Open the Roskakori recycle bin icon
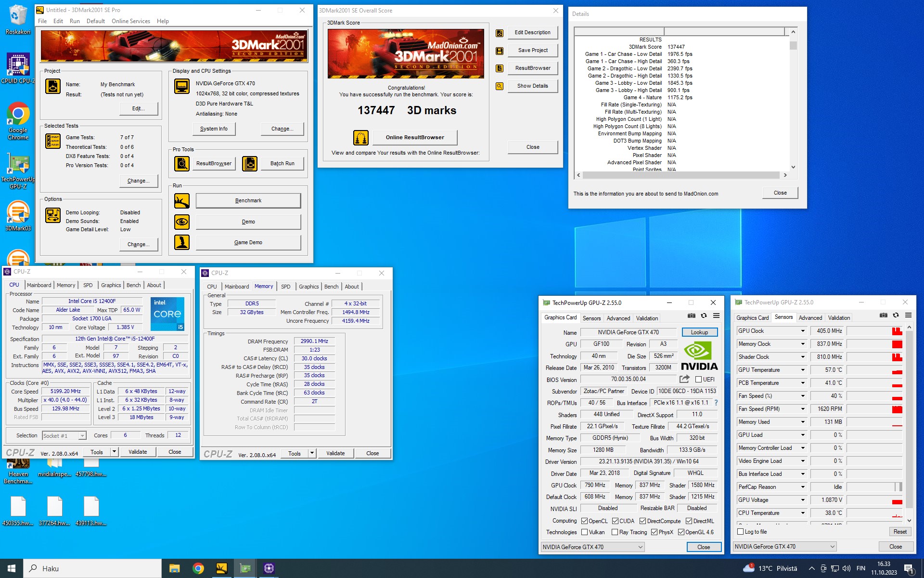Viewport: 924px width, 578px height. (18, 19)
